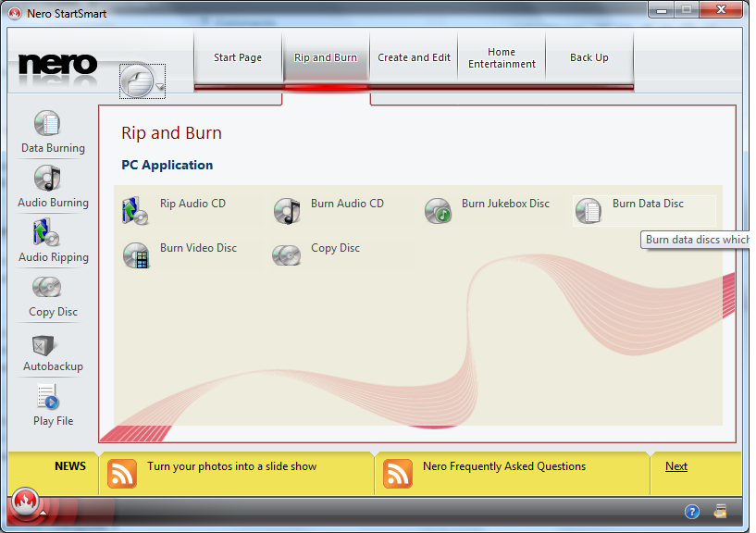
Task: Click the Play File sidebar label
Action: pyautogui.click(x=53, y=421)
